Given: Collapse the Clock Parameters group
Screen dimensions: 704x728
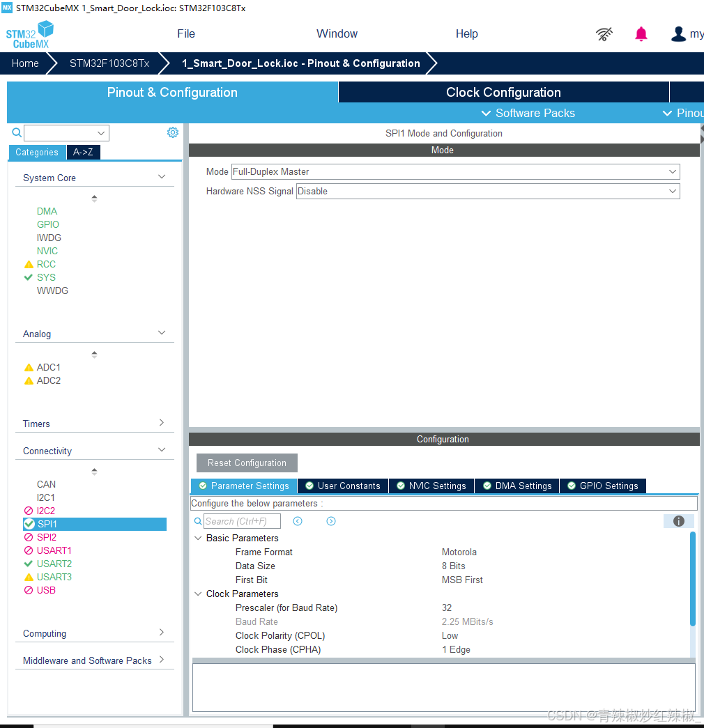Looking at the screenshot, I should point(198,594).
